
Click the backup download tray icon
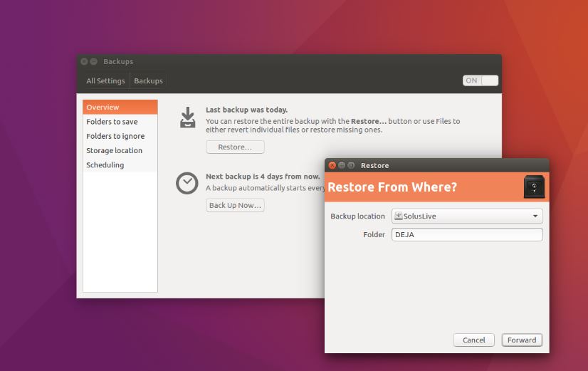click(187, 117)
